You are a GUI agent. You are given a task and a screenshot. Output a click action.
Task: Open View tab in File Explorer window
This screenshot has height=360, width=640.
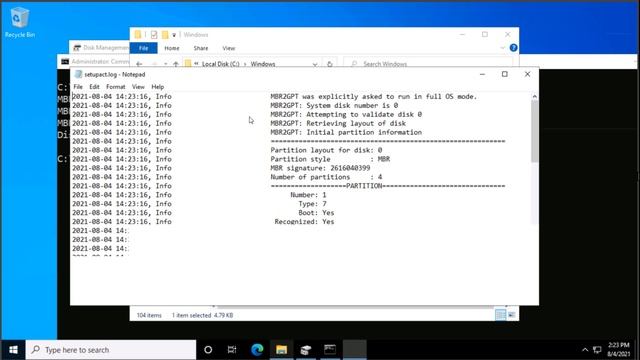click(229, 48)
